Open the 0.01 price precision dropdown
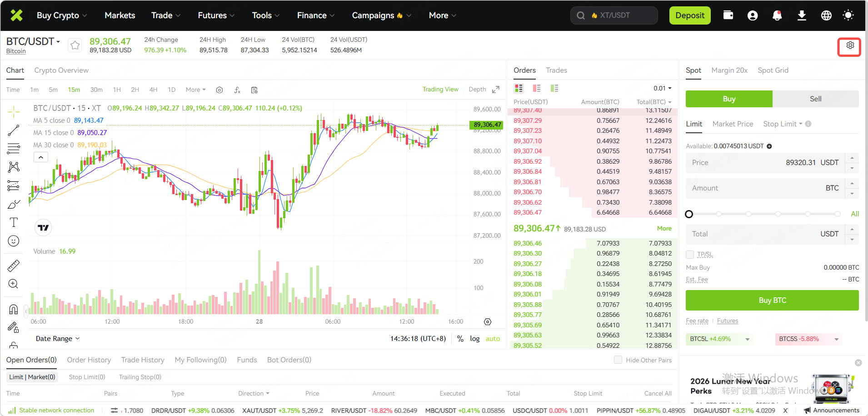 [663, 88]
